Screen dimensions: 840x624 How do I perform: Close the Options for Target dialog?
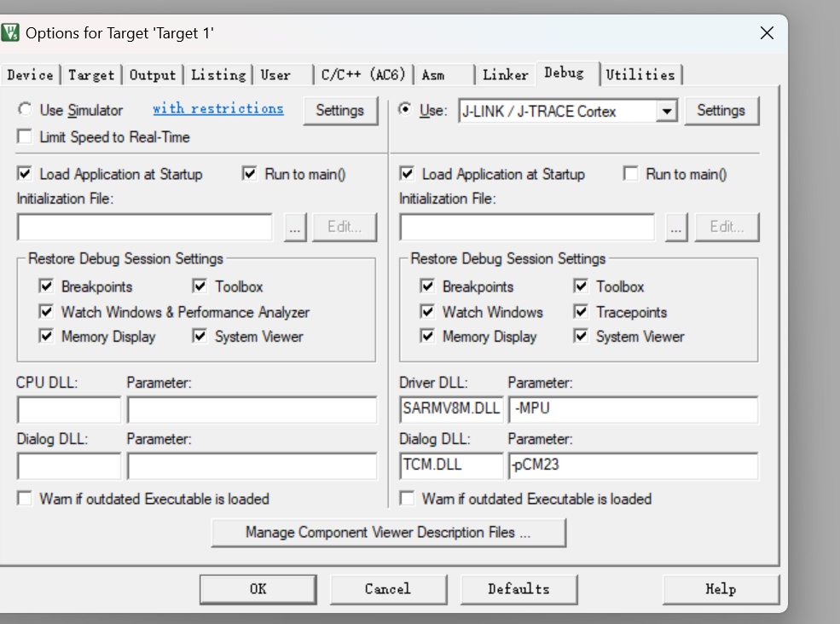click(767, 33)
